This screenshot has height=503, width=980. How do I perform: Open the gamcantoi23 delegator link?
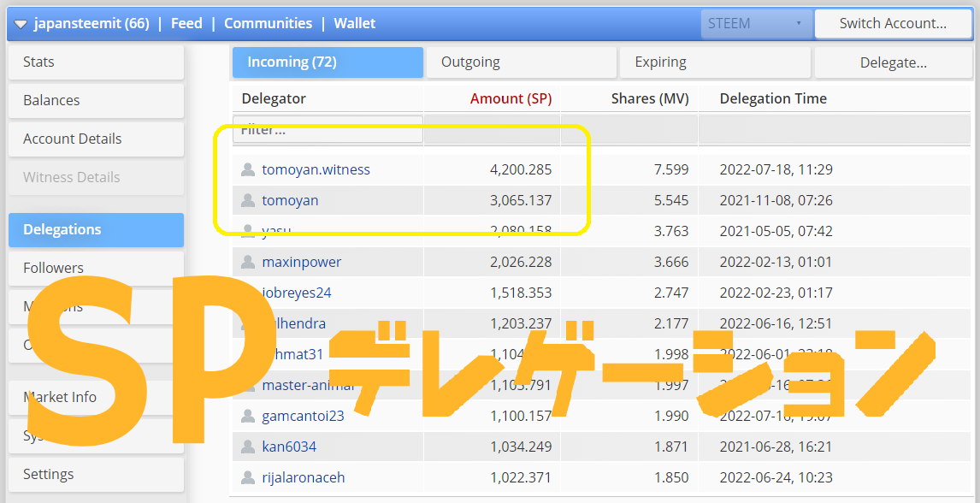303,416
